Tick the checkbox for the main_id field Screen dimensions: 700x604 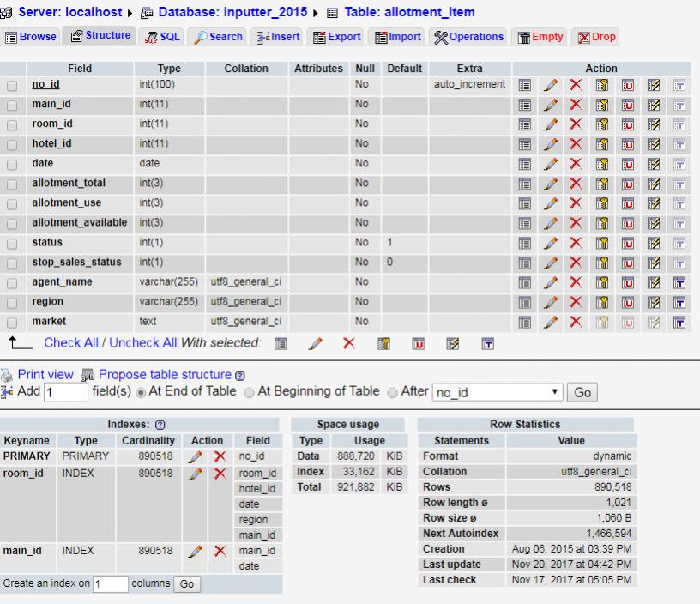[12, 106]
